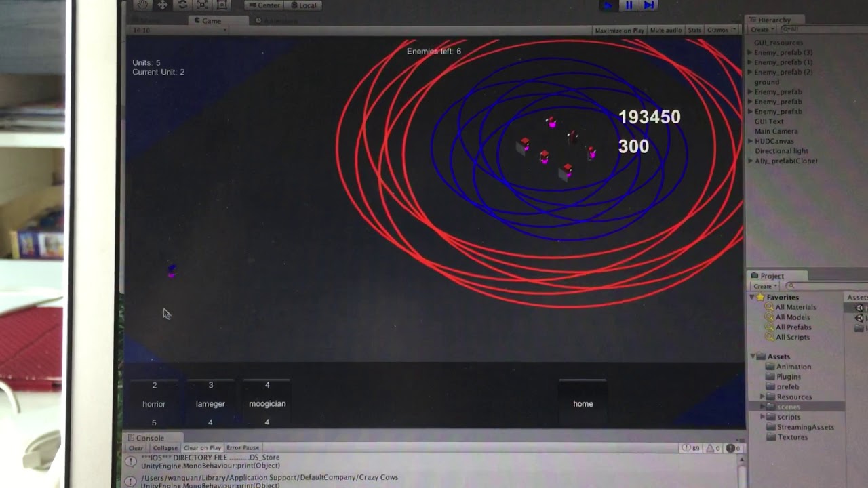
Task: Open the Gizmos dropdown
Action: [x=722, y=30]
